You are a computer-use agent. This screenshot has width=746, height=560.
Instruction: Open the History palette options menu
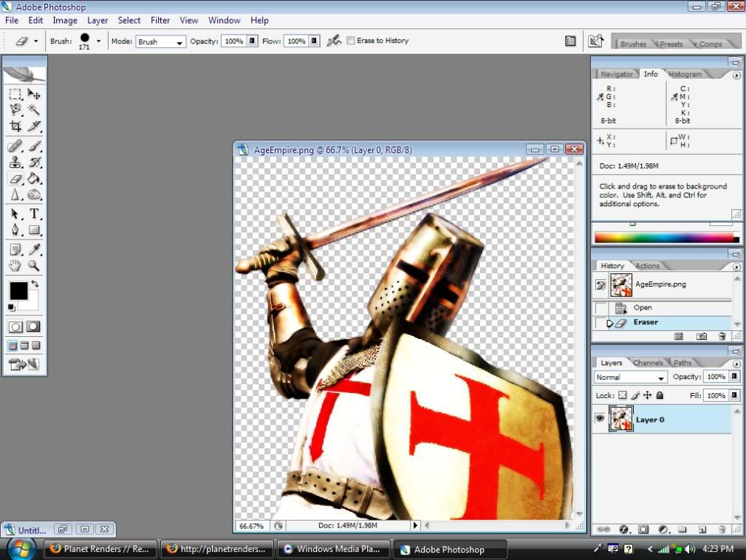736,267
